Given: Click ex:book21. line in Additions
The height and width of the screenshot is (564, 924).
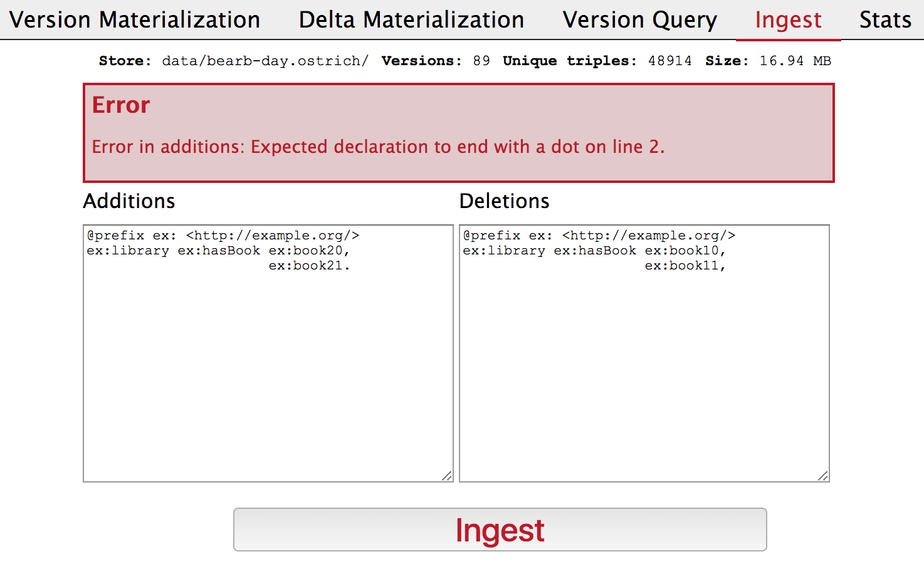Looking at the screenshot, I should point(309,266).
